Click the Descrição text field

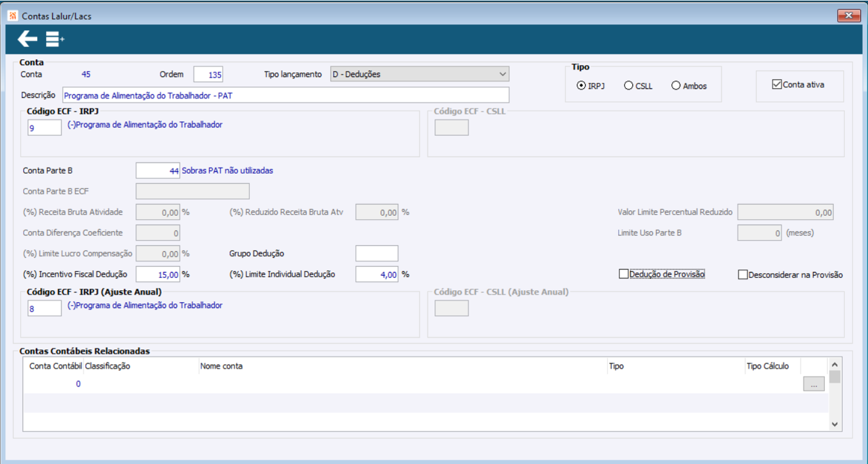click(x=285, y=95)
